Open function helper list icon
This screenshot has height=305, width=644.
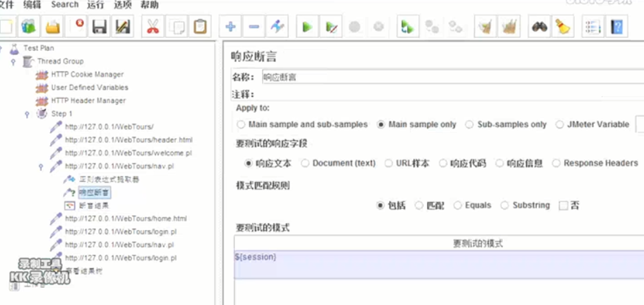(x=593, y=27)
